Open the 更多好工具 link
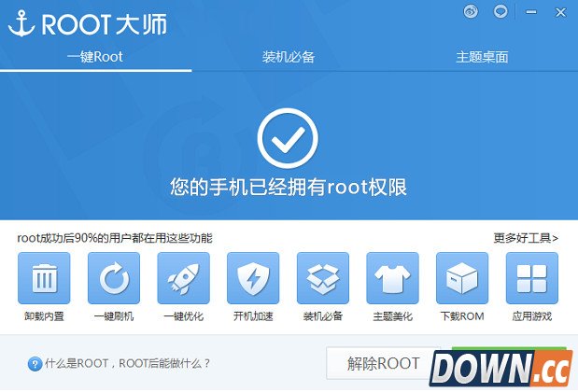 526,238
